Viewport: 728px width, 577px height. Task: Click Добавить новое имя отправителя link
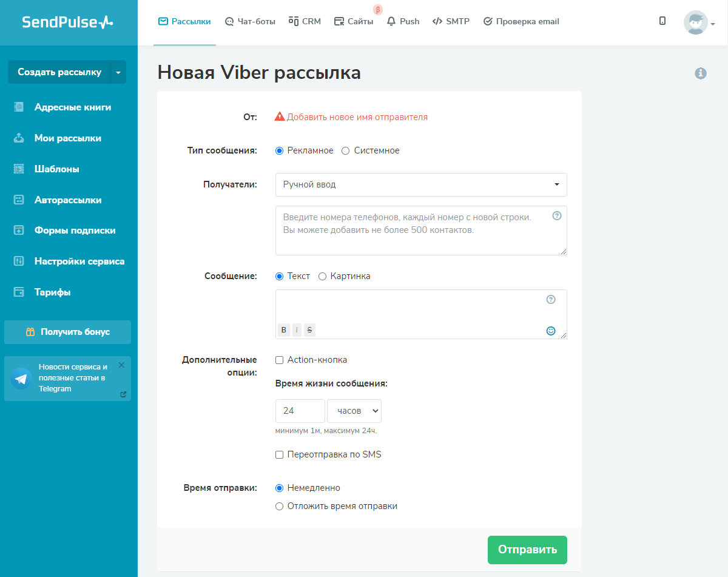(x=357, y=117)
